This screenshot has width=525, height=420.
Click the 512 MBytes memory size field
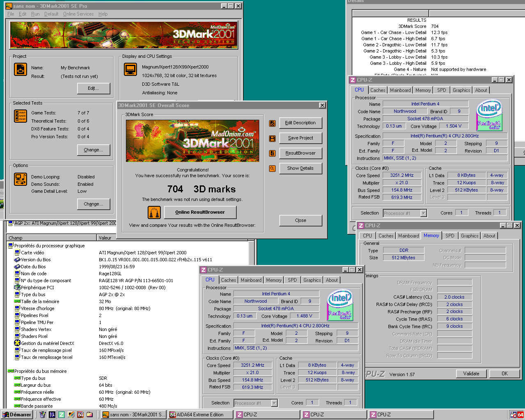pyautogui.click(x=403, y=258)
